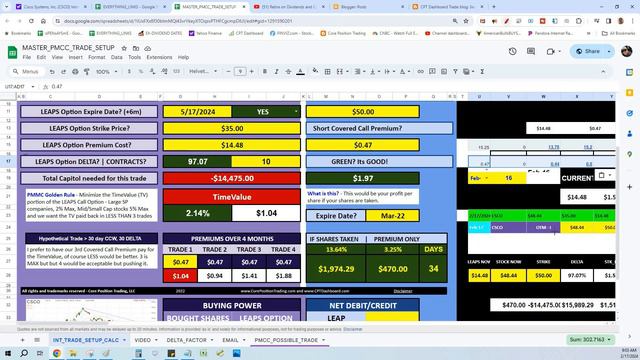View cloud document status icon

[147, 48]
